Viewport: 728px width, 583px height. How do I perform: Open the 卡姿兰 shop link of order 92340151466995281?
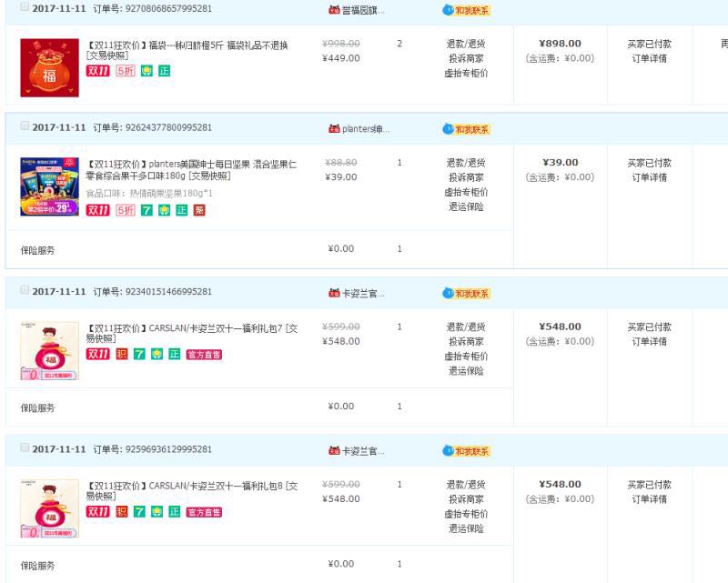(x=362, y=294)
